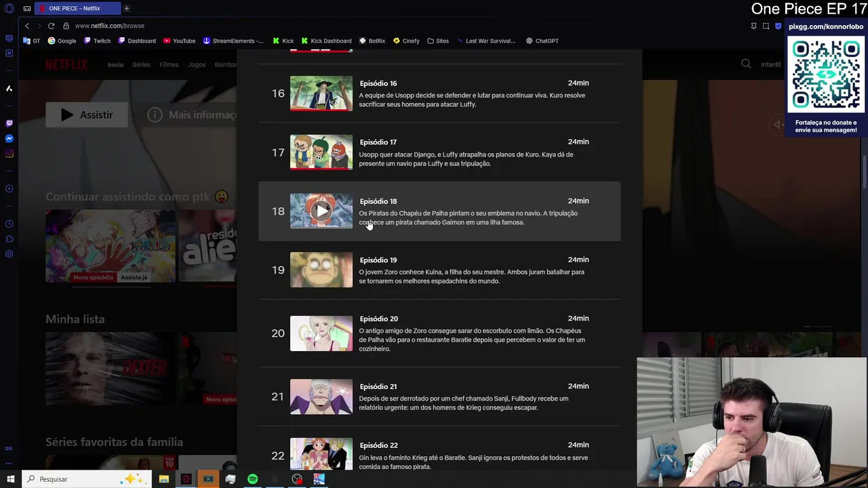This screenshot has height=488, width=868.
Task: Open browser settings gear in sidebar
Action: point(9,254)
